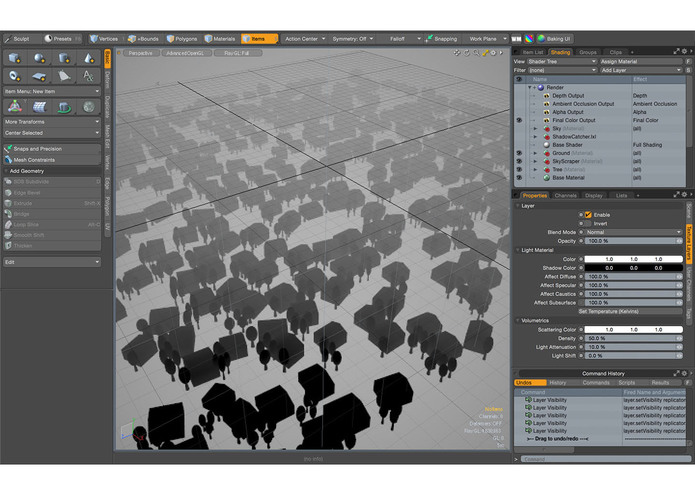This screenshot has width=695, height=494.
Task: Add a torus primitive
Action: 15,76
